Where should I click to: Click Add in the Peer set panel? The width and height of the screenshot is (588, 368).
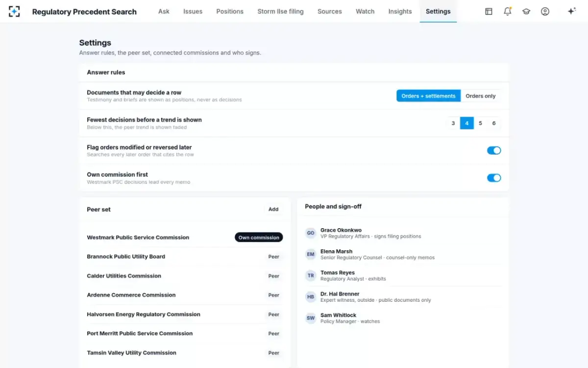point(273,209)
